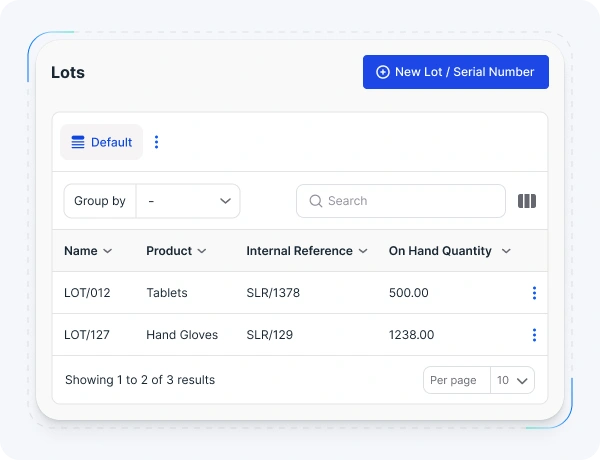Viewport: 600px width, 460px height.
Task: Click the LOT/127 name cell
Action: tap(87, 335)
